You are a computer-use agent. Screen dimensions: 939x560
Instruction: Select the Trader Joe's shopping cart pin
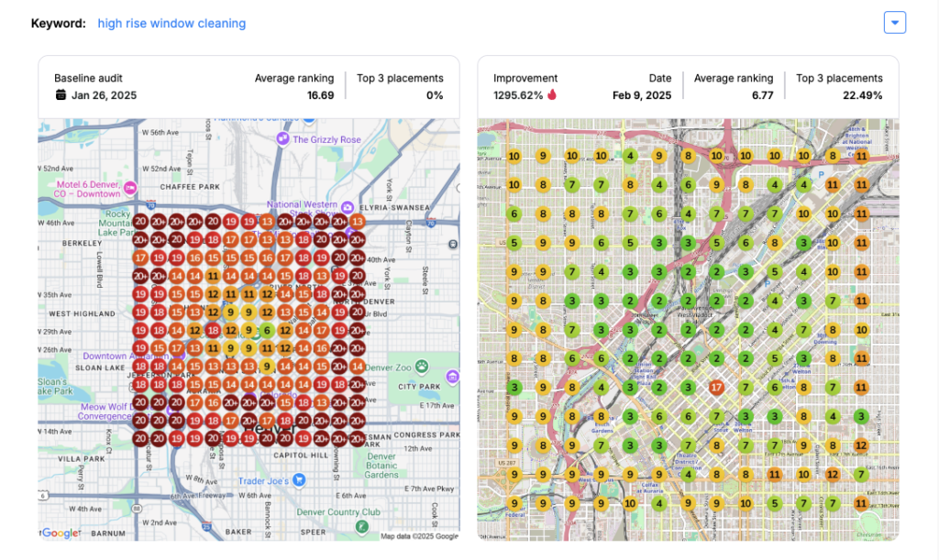point(300,480)
